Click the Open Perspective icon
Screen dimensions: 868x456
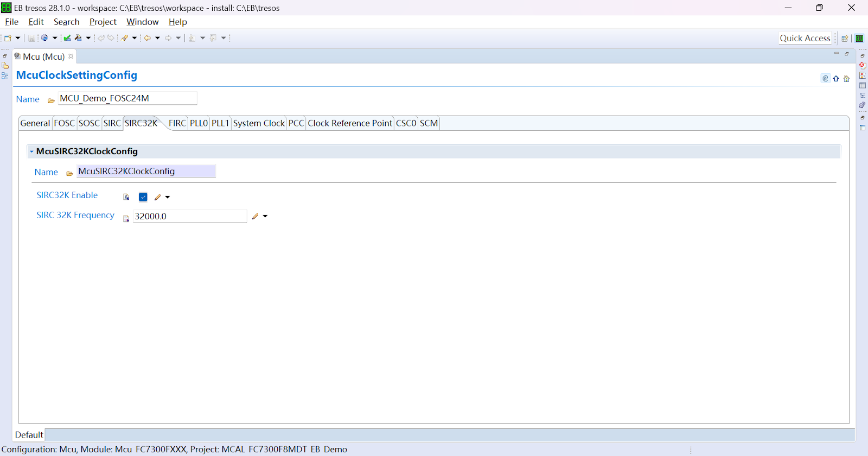click(x=845, y=39)
